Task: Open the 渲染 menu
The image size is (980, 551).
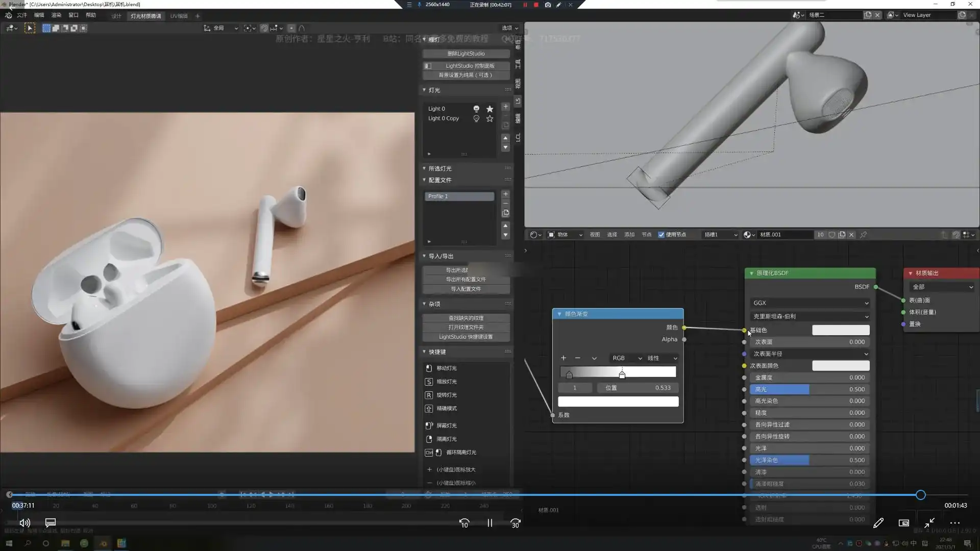Action: pyautogui.click(x=56, y=15)
